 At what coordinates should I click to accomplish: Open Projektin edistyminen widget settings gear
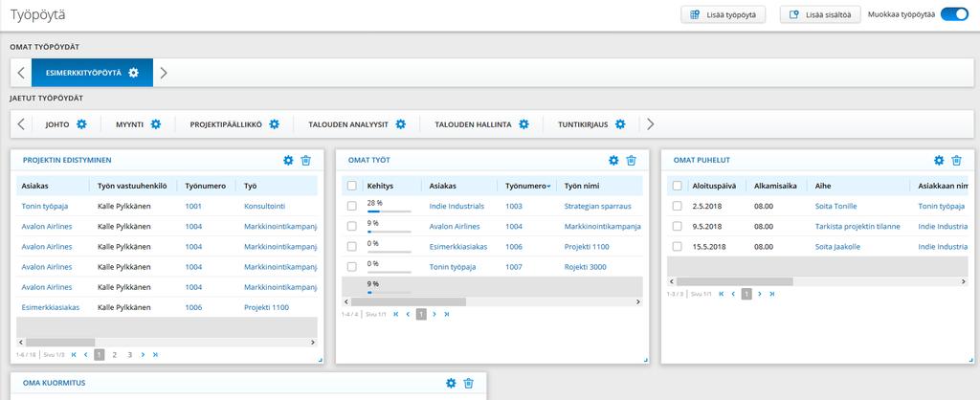point(288,161)
